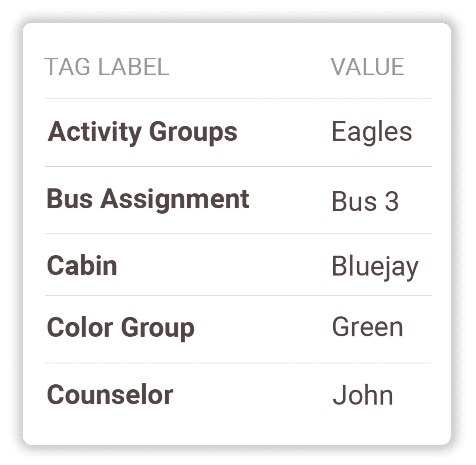The height and width of the screenshot is (465, 476).
Task: Select the Bus Assignment tag label
Action: (148, 200)
